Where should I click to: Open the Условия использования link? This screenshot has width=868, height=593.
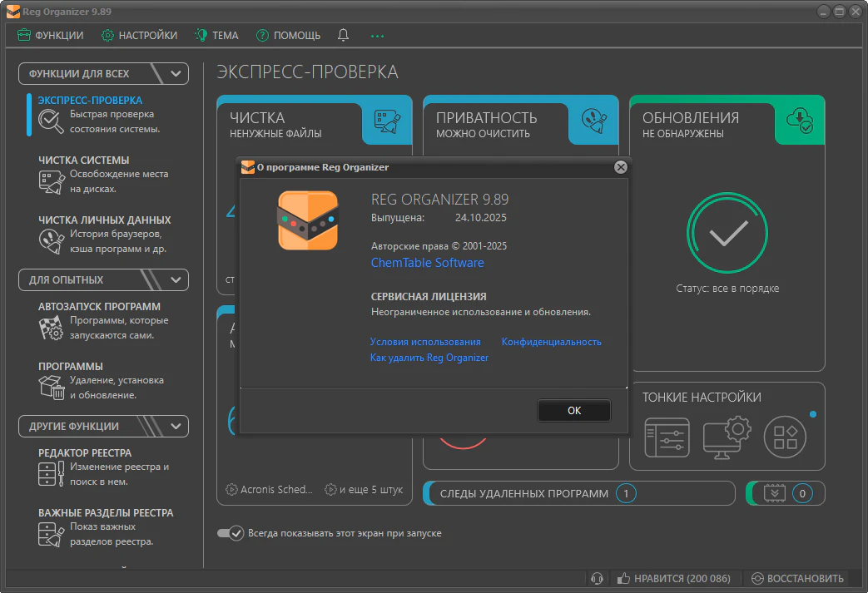(425, 342)
